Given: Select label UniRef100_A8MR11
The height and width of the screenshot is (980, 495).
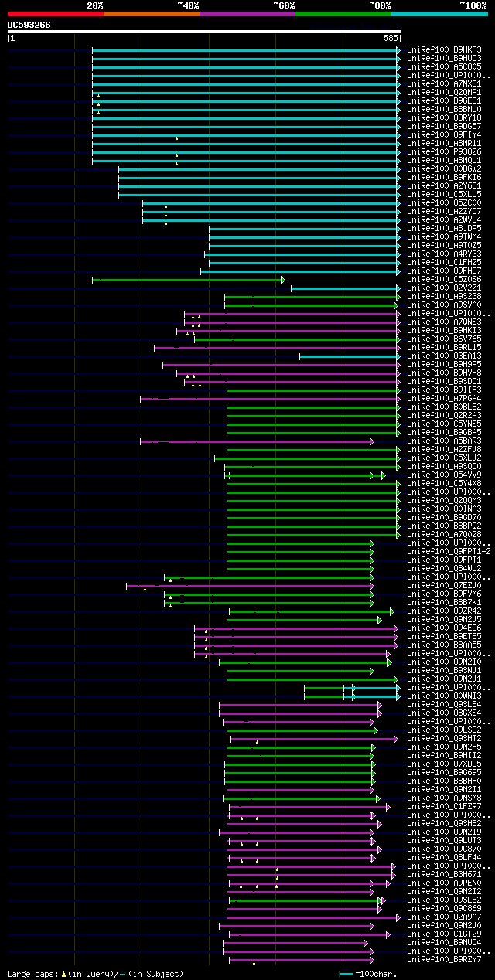Looking at the screenshot, I should point(444,144).
